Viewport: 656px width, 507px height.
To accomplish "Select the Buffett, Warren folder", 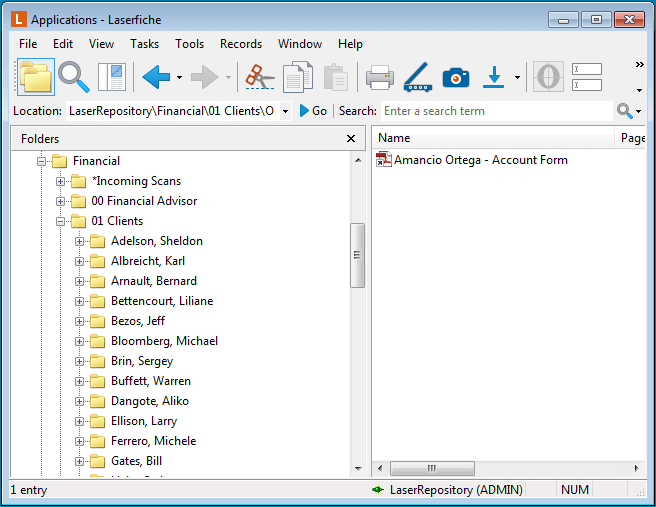I will click(x=151, y=381).
